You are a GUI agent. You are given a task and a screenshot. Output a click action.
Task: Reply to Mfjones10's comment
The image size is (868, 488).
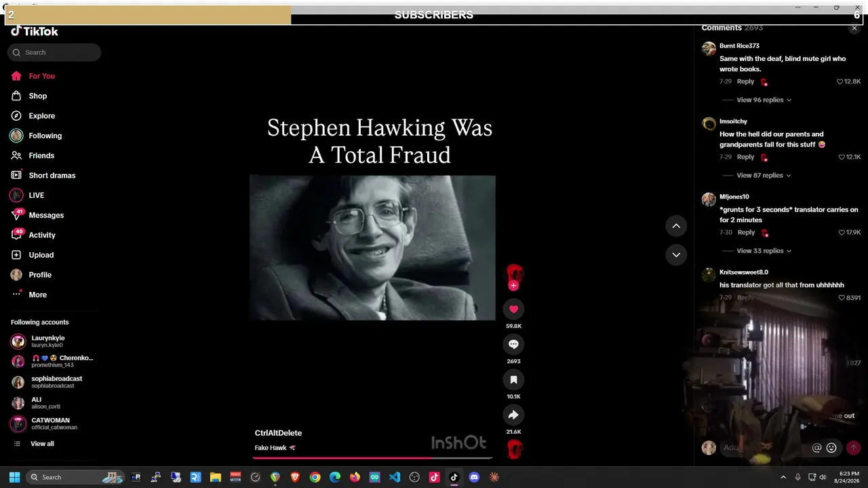tap(746, 232)
